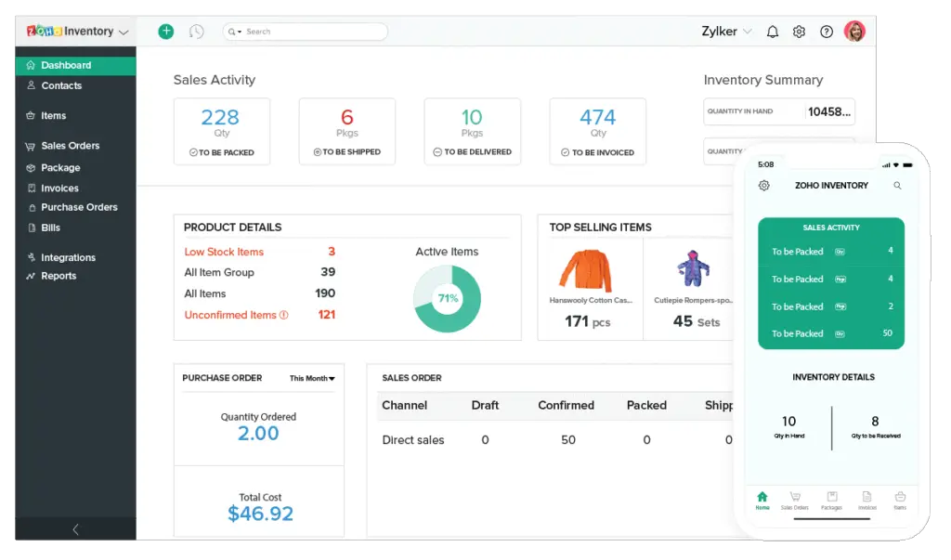The height and width of the screenshot is (560, 951).
Task: Click the Invoices document icon in sidebar
Action: tap(32, 189)
